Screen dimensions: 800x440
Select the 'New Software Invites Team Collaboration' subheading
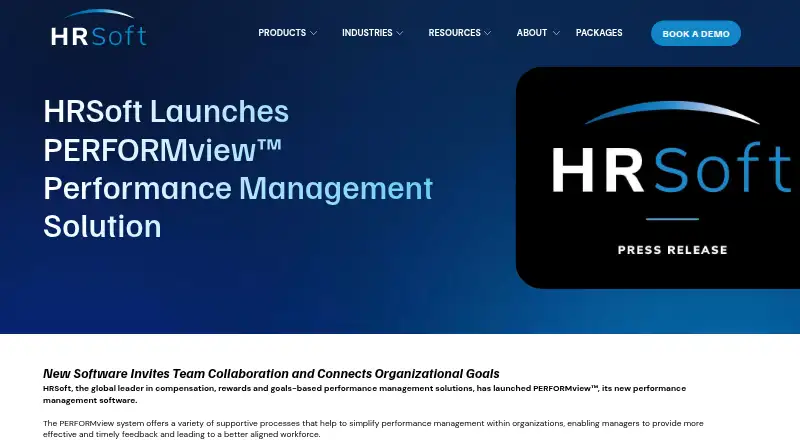(x=271, y=374)
